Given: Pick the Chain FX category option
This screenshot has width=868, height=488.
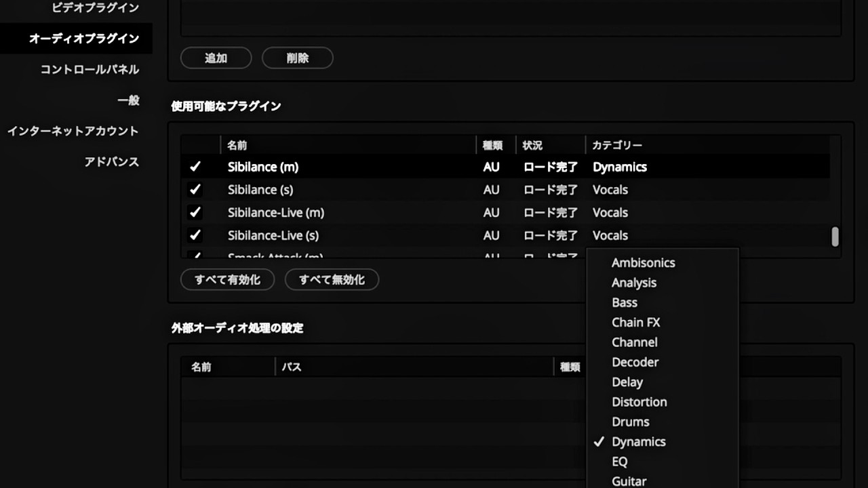Looking at the screenshot, I should coord(635,323).
